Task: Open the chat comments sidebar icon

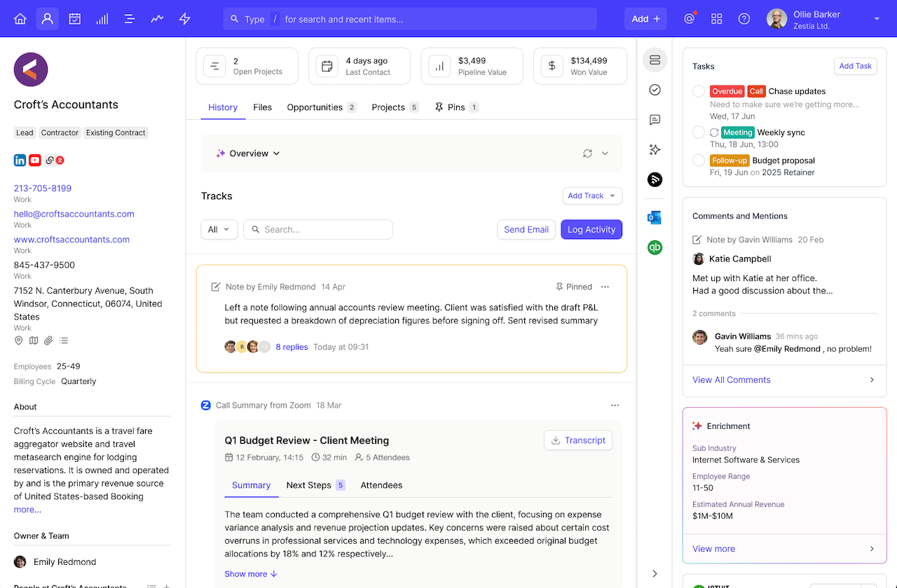Action: pos(655,120)
